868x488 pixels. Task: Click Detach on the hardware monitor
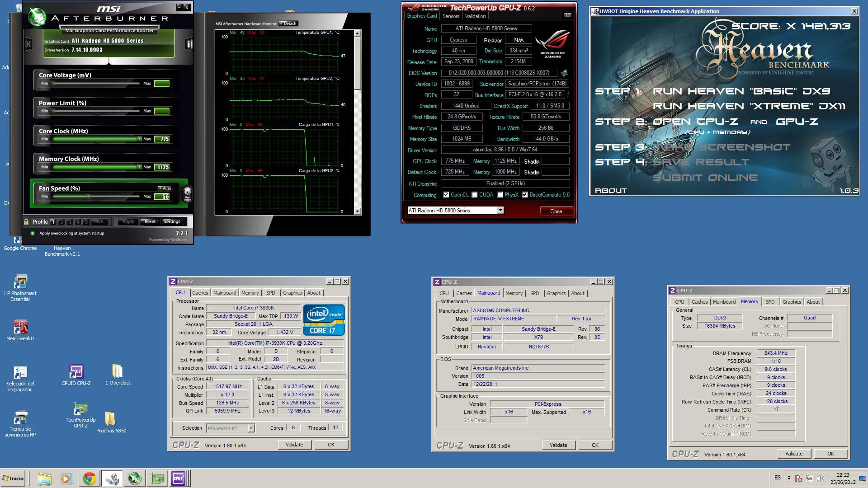pyautogui.click(x=288, y=23)
